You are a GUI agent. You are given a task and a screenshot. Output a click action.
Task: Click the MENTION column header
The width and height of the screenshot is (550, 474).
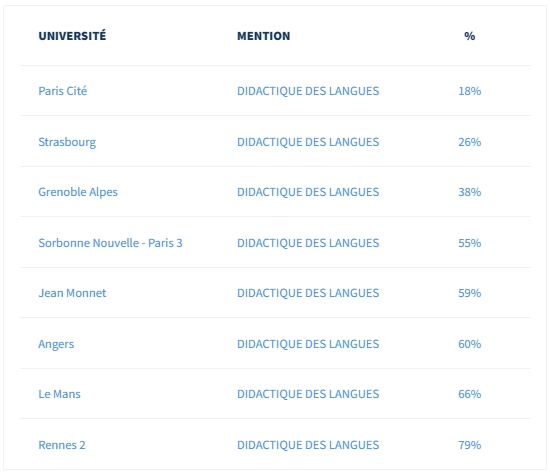point(264,36)
